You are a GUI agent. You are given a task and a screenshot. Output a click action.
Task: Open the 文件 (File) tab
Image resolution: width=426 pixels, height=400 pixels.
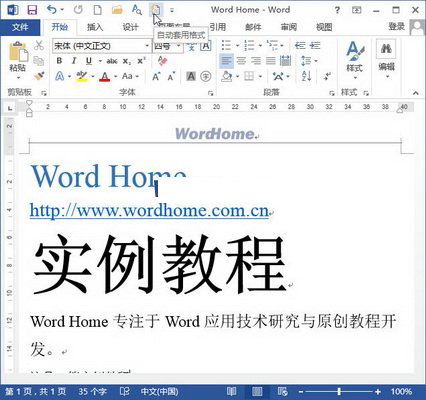pos(20,27)
